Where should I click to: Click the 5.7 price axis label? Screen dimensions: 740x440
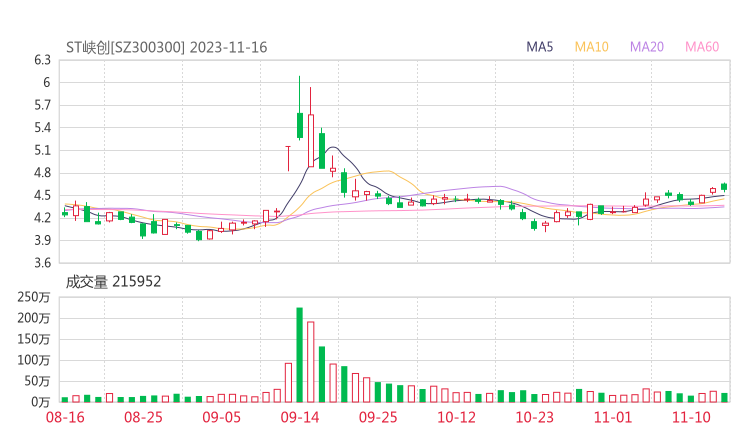pos(42,105)
